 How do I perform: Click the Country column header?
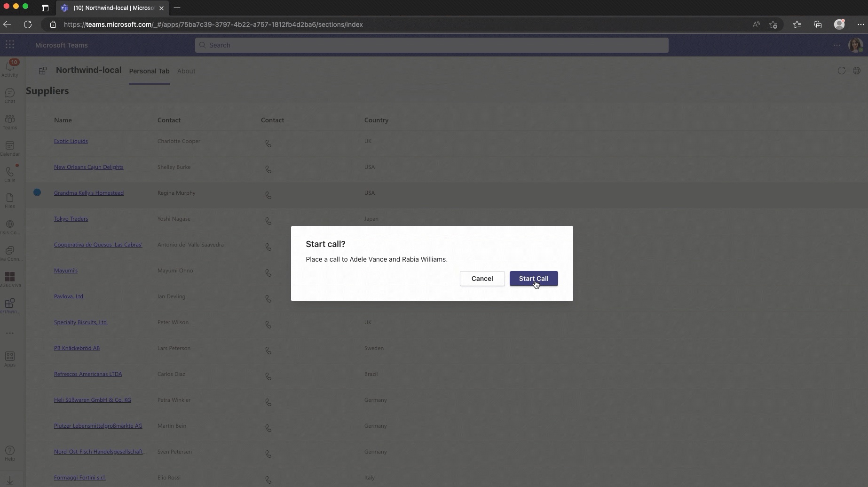coord(376,120)
